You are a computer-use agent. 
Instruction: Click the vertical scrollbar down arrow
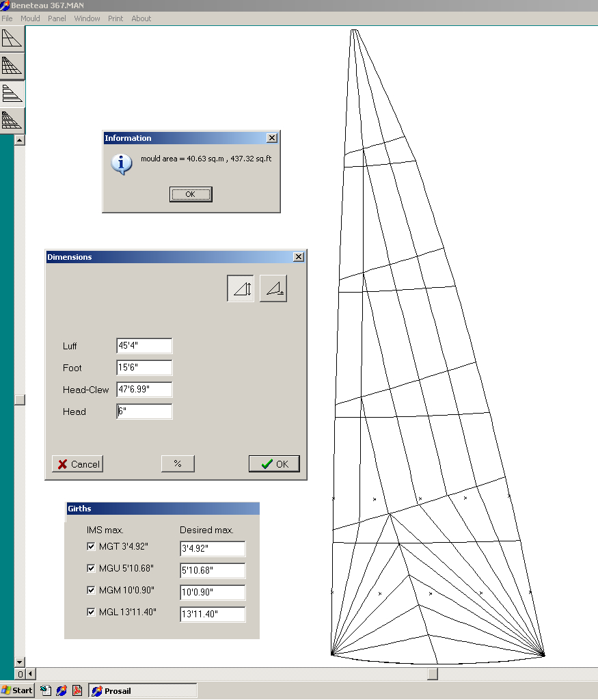(20, 662)
